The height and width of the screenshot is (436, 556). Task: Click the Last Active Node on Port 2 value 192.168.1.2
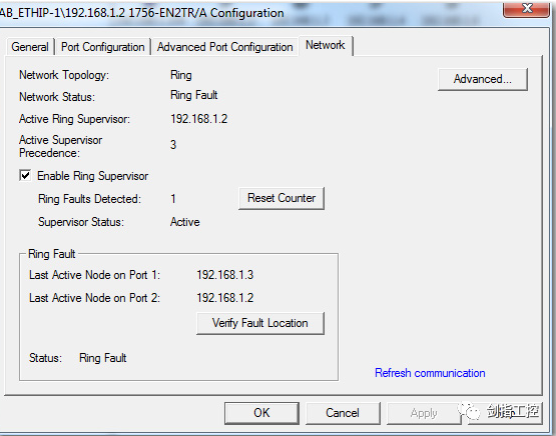(225, 298)
